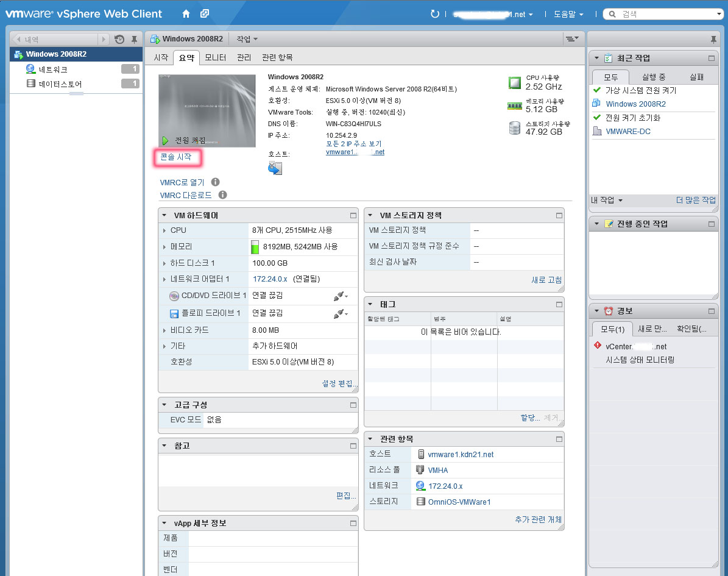The width and height of the screenshot is (728, 576).
Task: Open the panel options menu icon
Action: tap(571, 39)
